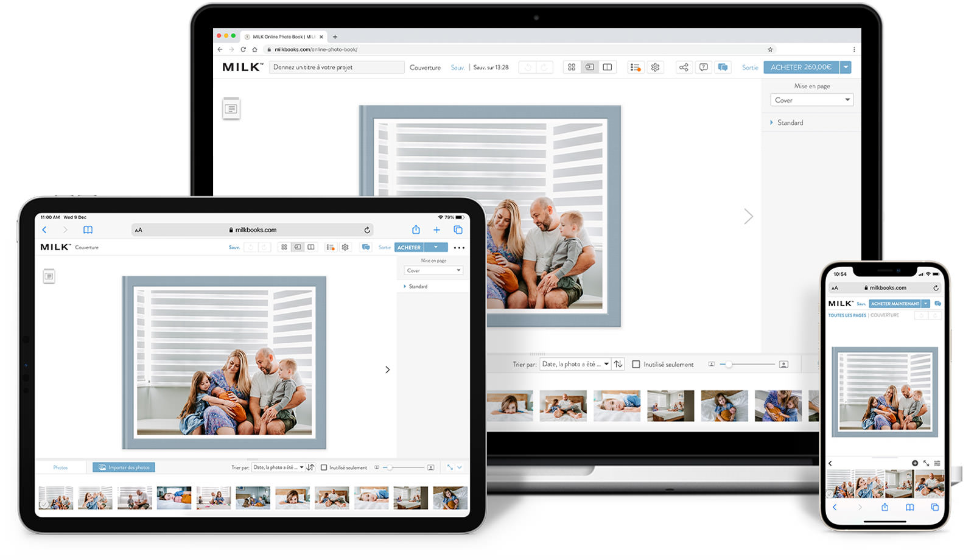Tap reload icon in phone address bar
This screenshot has width=974, height=560.
pyautogui.click(x=936, y=288)
